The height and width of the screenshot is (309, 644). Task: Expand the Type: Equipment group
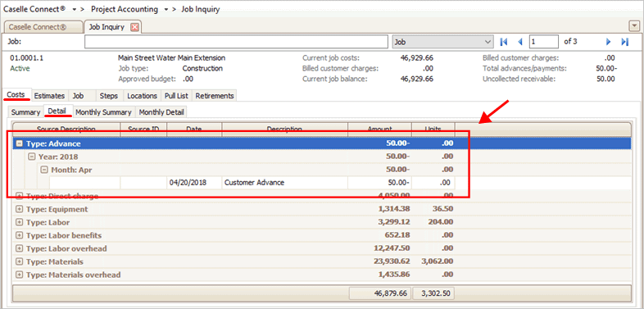pos(19,209)
